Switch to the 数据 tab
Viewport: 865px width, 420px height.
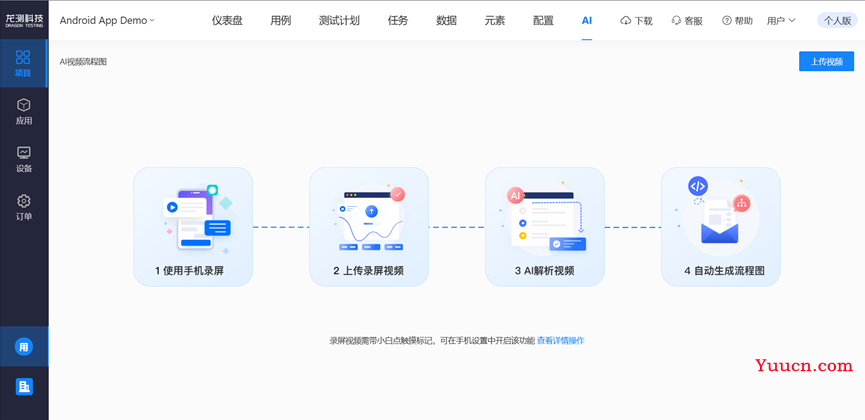point(446,20)
